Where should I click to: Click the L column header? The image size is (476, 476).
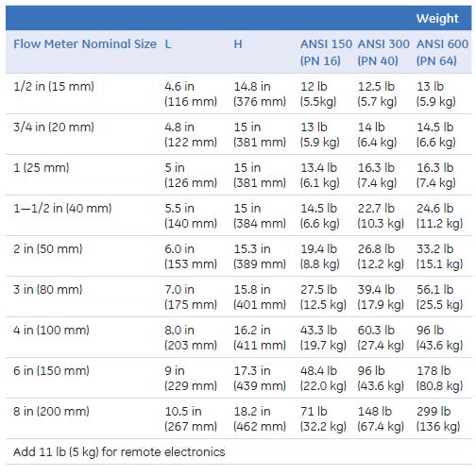168,44
